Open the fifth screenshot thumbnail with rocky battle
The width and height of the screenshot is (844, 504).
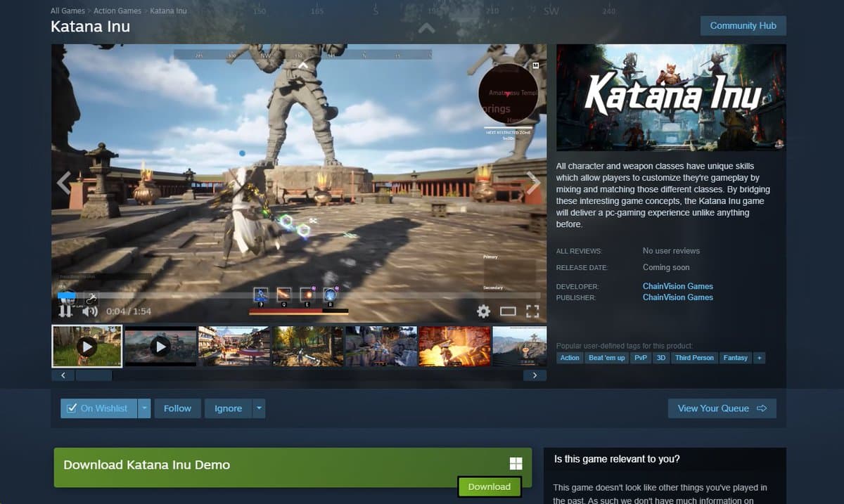tap(381, 346)
